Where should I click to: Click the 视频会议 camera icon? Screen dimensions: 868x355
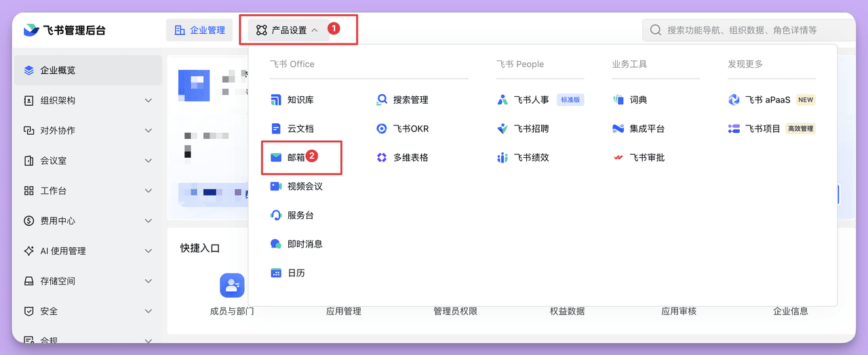pyautogui.click(x=276, y=186)
